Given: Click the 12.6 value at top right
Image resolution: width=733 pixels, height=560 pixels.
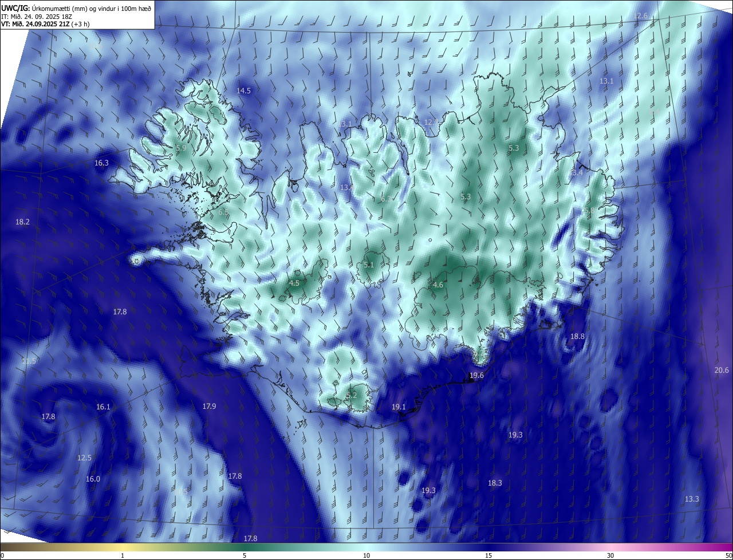Looking at the screenshot, I should [641, 15].
